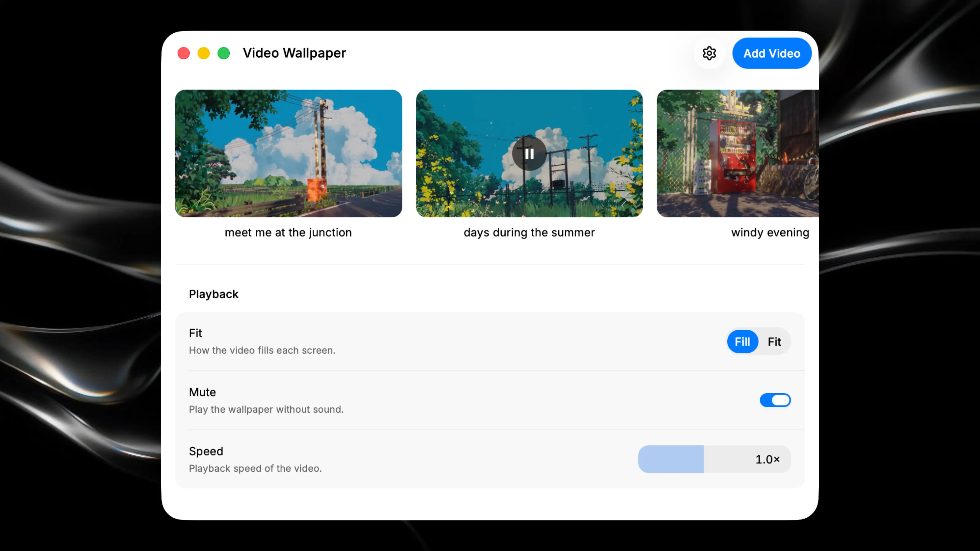Click the Mute setting label
The height and width of the screenshot is (551, 980).
tap(202, 392)
